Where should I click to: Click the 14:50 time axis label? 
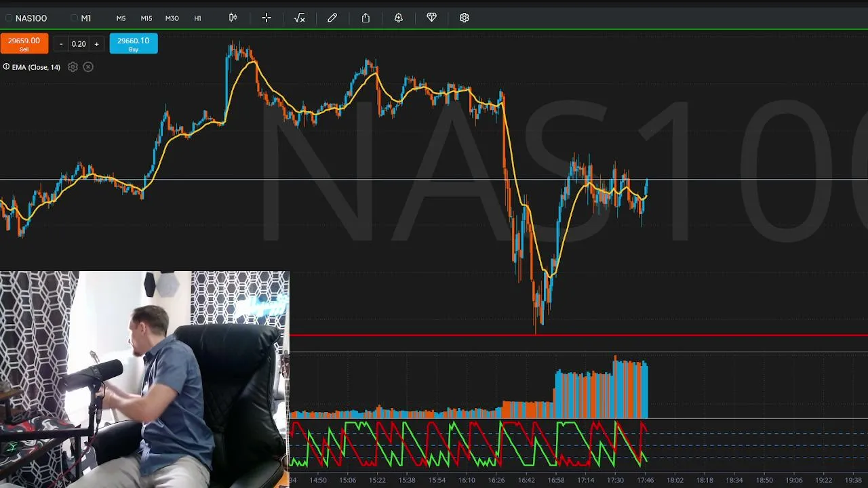click(318, 481)
